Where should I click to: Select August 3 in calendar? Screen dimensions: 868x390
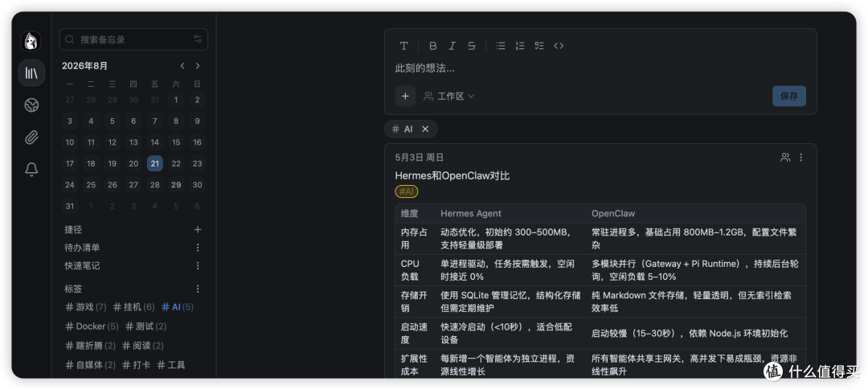(x=70, y=121)
